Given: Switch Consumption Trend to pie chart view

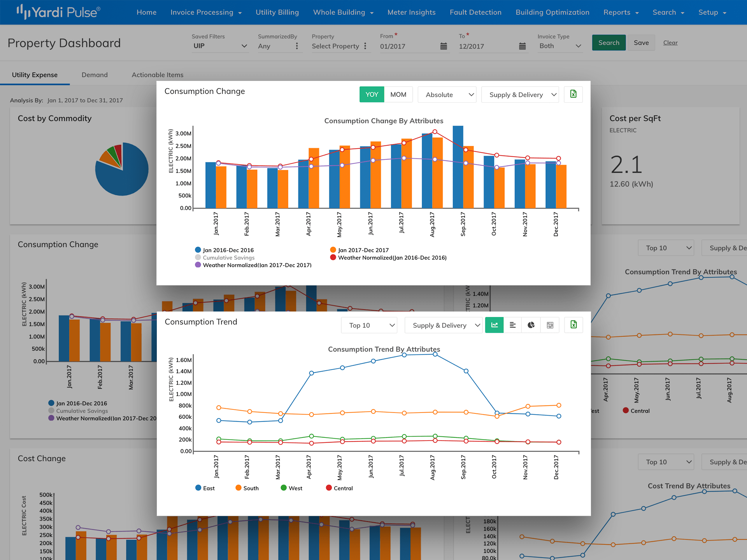Looking at the screenshot, I should point(531,325).
